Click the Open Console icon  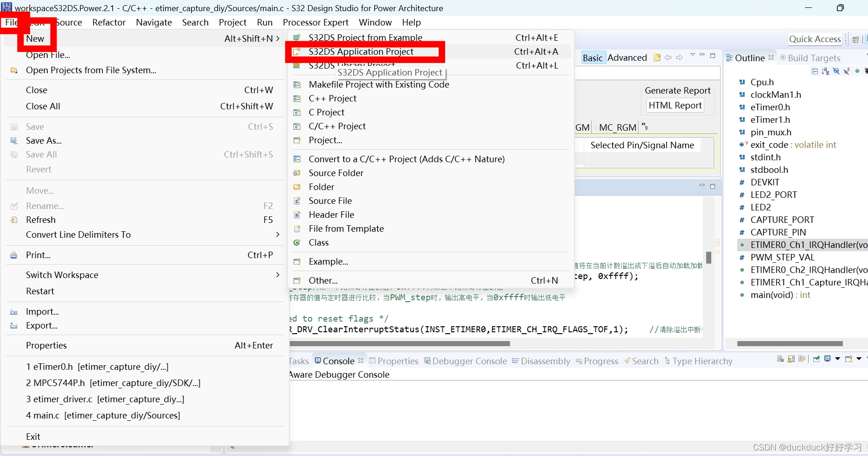point(849,359)
